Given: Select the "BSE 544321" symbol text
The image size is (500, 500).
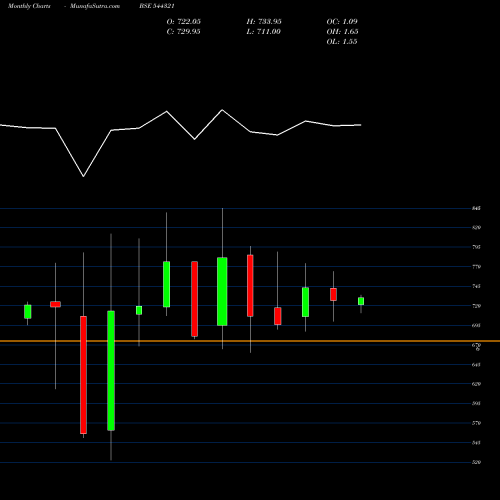Looking at the screenshot, I should coord(157,6).
